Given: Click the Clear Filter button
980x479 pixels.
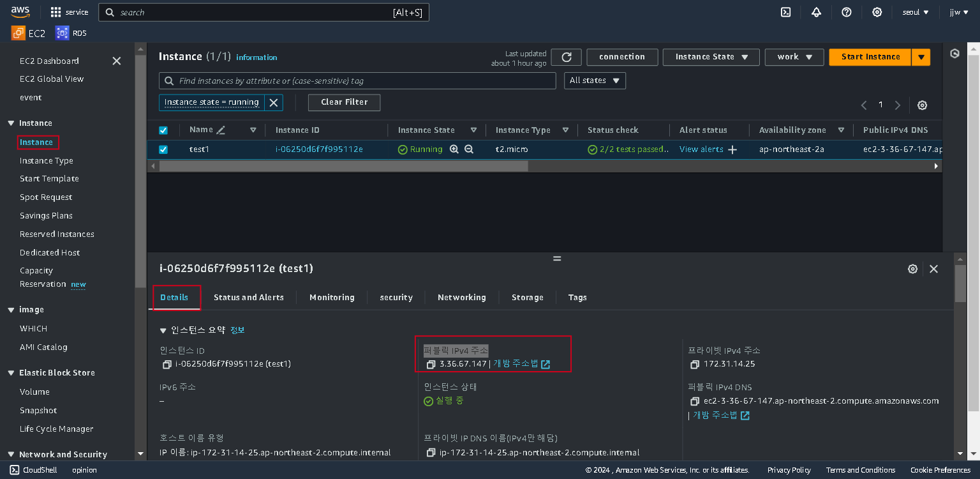Looking at the screenshot, I should coord(344,102).
